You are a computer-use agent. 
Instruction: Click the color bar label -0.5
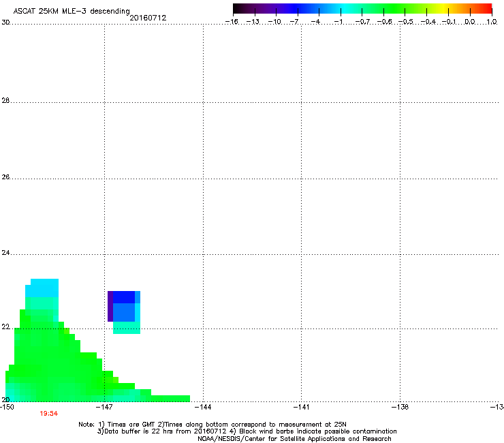pos(406,22)
